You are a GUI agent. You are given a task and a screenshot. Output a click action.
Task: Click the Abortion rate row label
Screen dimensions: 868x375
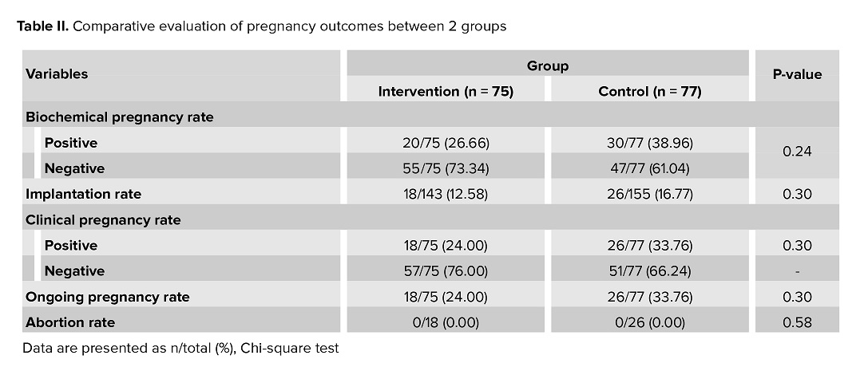pos(70,322)
